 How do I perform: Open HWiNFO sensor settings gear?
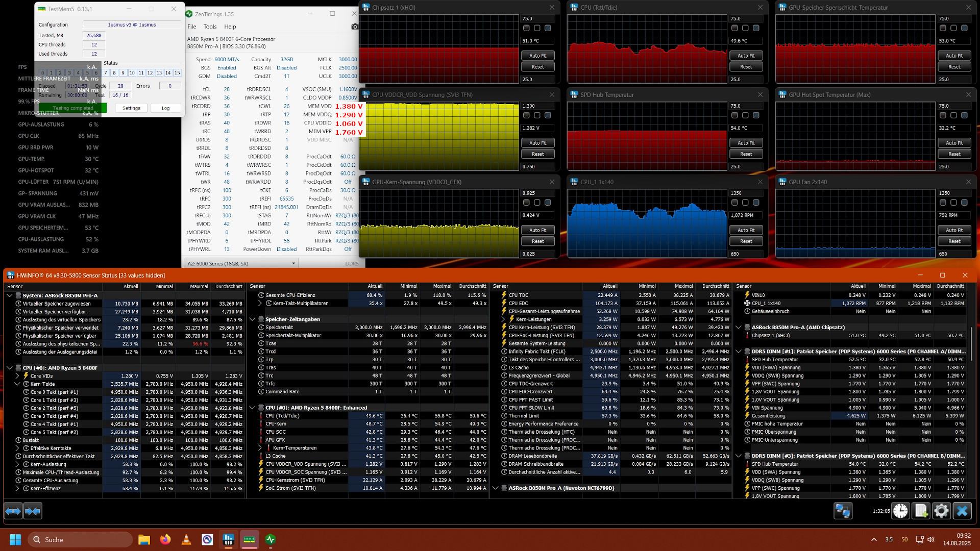[x=941, y=511]
